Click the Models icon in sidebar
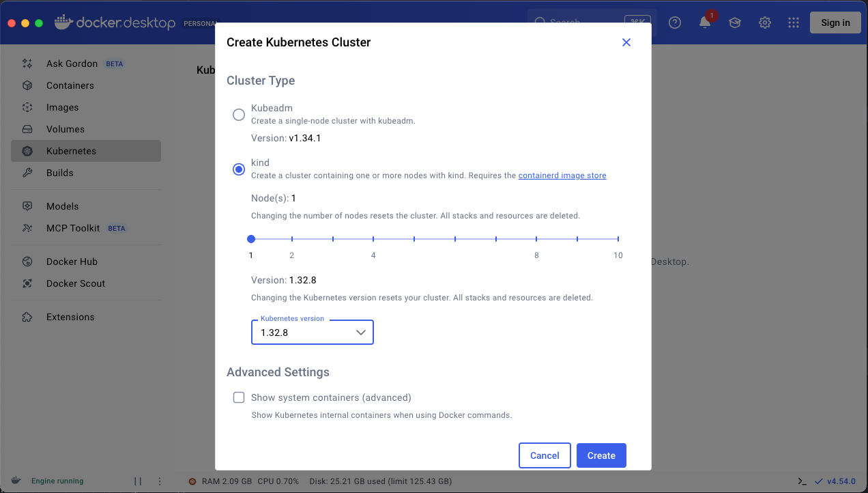868x493 pixels. tap(27, 206)
